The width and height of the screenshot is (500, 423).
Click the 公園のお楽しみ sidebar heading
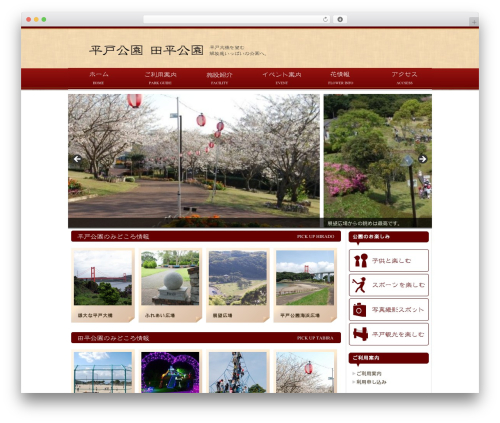click(x=389, y=237)
